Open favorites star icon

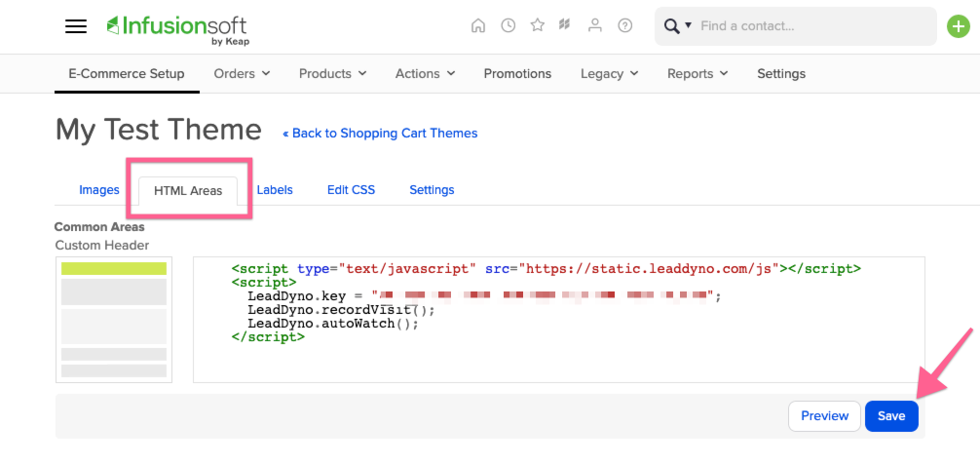538,25
